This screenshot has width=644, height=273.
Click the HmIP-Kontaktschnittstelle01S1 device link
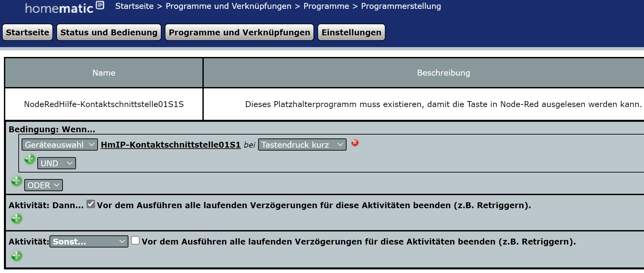pyautogui.click(x=171, y=145)
